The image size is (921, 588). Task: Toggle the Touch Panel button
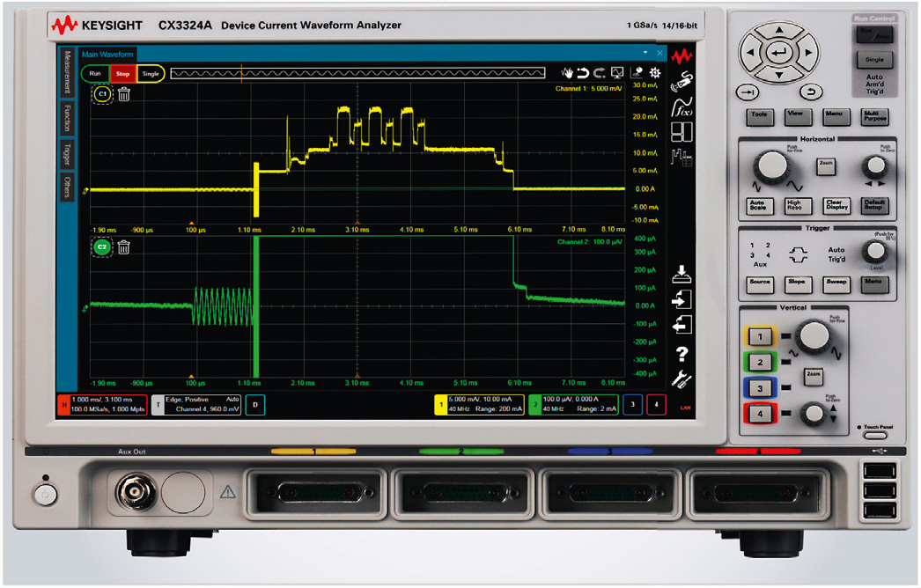pos(875,435)
